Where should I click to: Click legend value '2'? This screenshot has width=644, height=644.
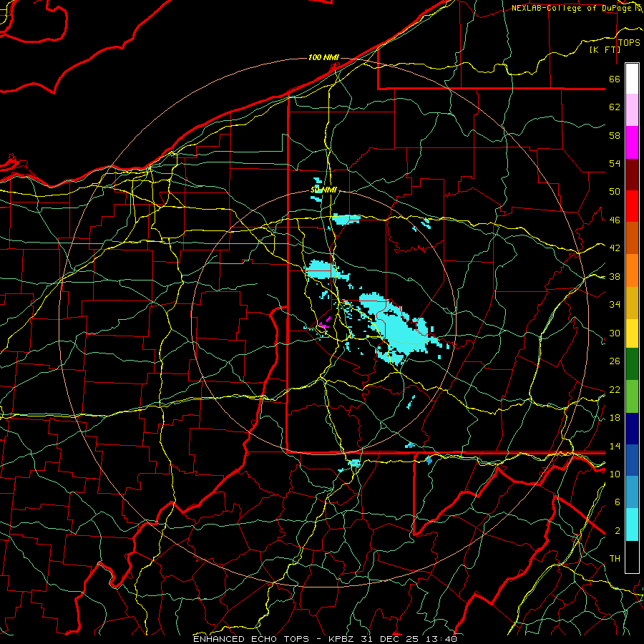click(x=617, y=530)
